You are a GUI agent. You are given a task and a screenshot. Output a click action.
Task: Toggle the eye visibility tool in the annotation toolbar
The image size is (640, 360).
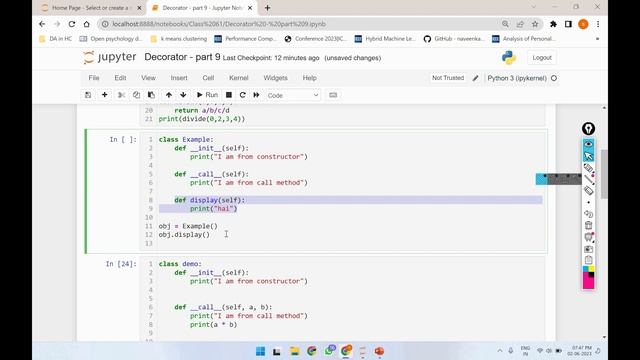point(588,144)
